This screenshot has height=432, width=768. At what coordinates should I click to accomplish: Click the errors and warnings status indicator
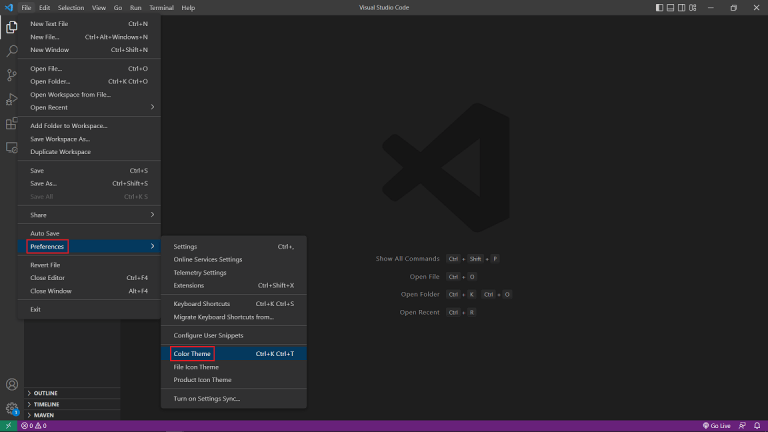[36, 426]
